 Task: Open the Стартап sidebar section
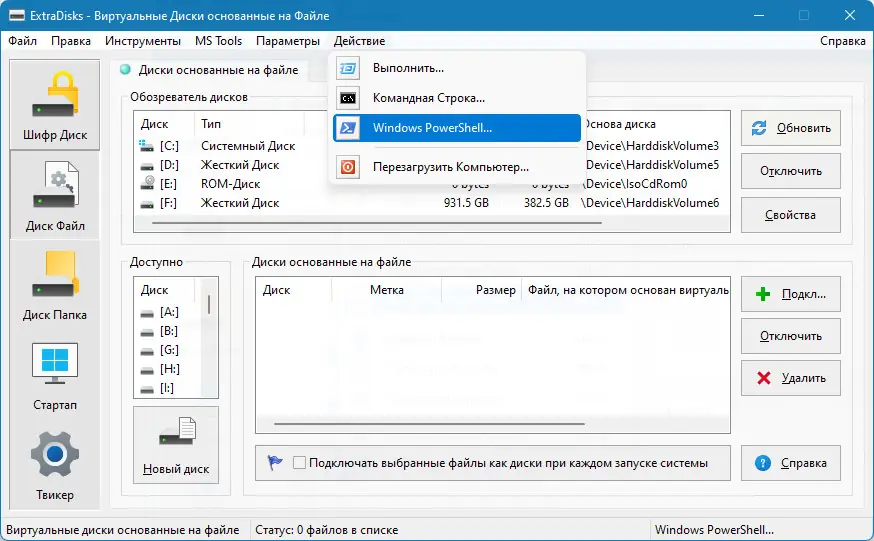(x=55, y=376)
